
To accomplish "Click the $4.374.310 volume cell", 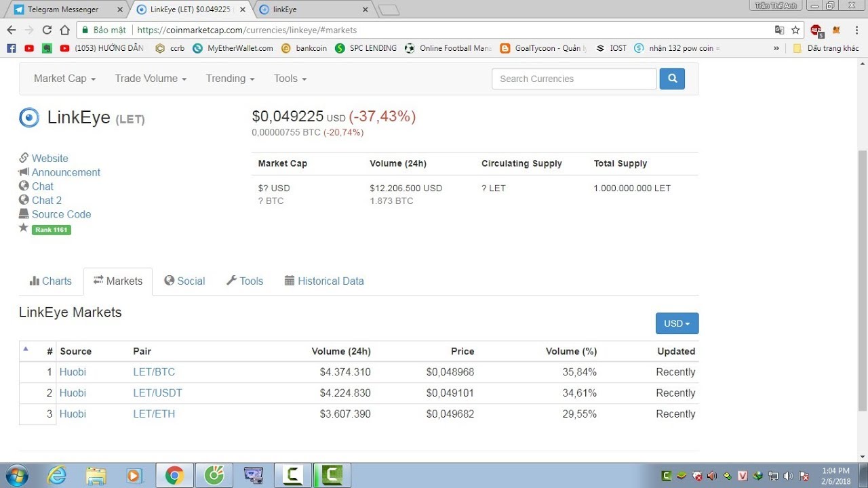I will 345,372.
